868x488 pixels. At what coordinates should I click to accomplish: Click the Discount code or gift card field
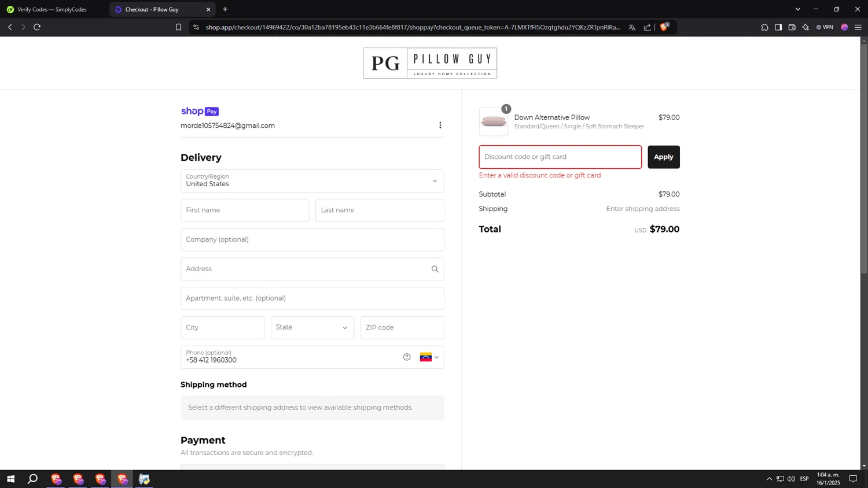560,157
